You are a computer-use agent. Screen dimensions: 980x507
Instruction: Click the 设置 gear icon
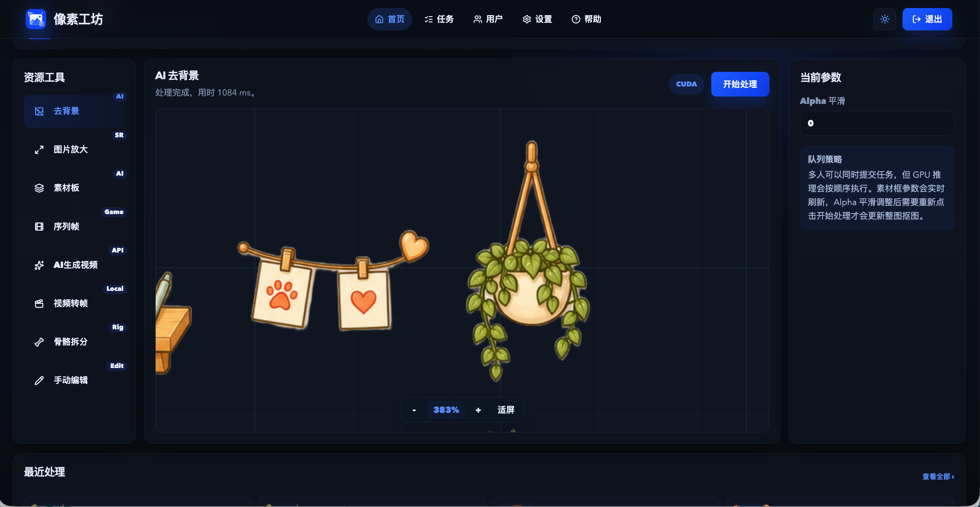click(527, 19)
